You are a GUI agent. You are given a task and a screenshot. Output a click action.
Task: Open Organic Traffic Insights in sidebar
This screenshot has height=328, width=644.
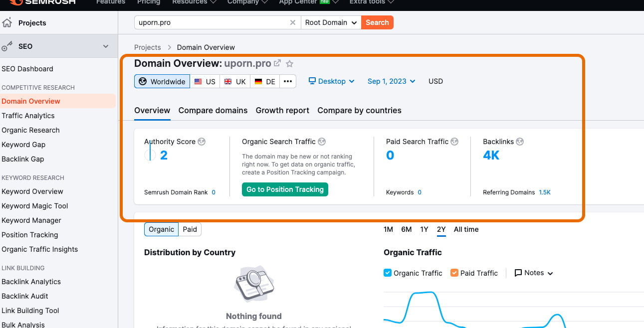point(40,249)
